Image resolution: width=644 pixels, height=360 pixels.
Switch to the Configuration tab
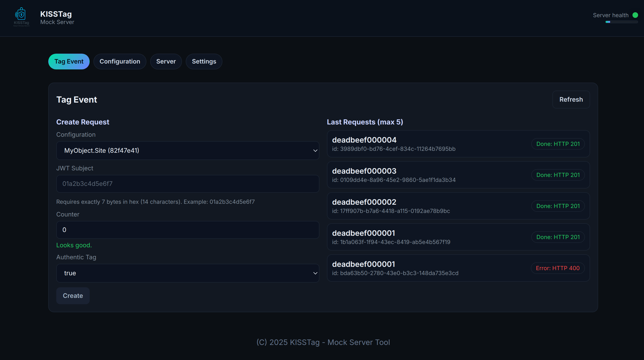tap(120, 61)
